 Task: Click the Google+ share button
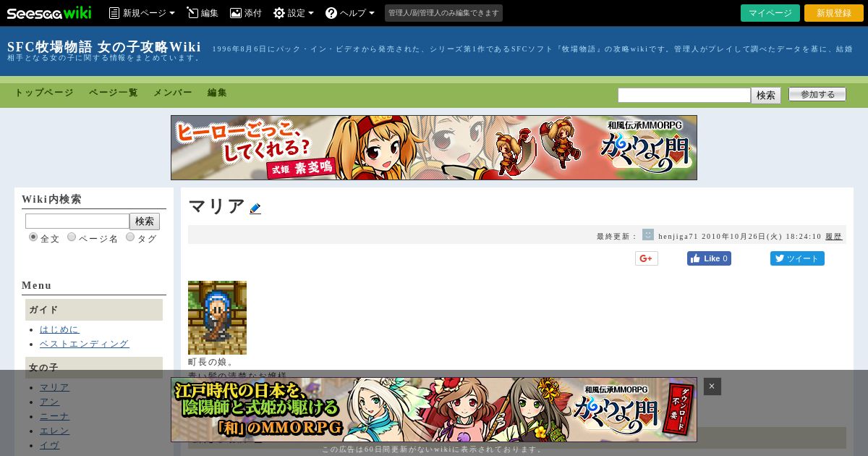(x=647, y=258)
